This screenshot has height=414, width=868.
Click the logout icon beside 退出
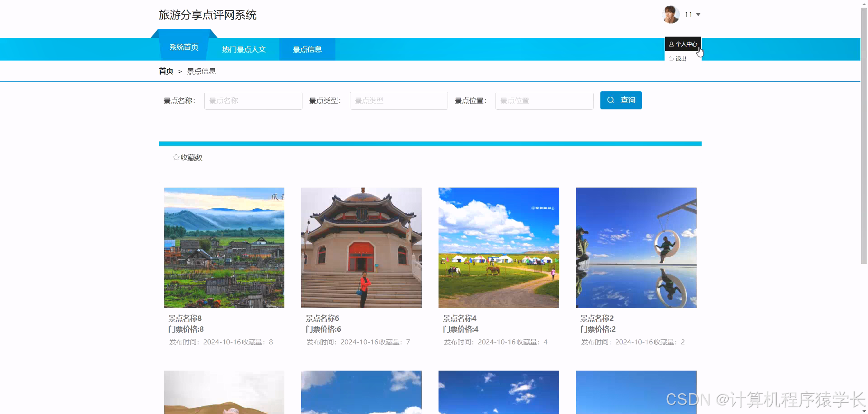click(671, 58)
